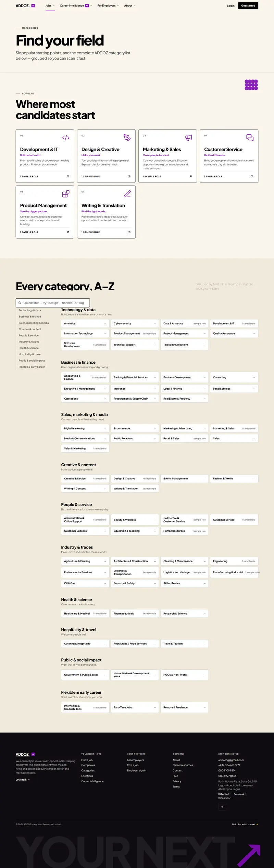Image resolution: width=274 pixels, height=868 pixels.
Task: Click the blocks icon on Product Management card
Action: (x=66, y=194)
